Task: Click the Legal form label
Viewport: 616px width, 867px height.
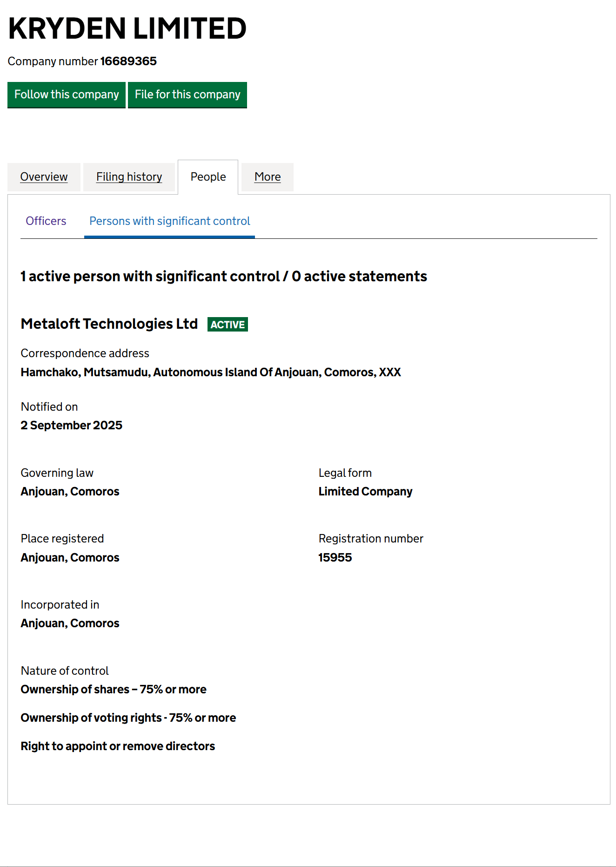Action: (345, 473)
